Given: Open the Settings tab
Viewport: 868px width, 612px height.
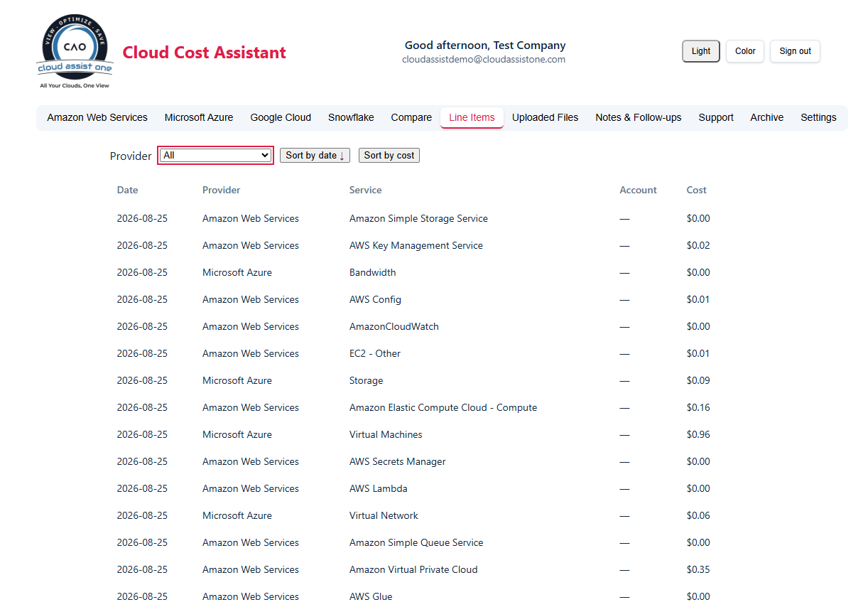Looking at the screenshot, I should pyautogui.click(x=818, y=117).
